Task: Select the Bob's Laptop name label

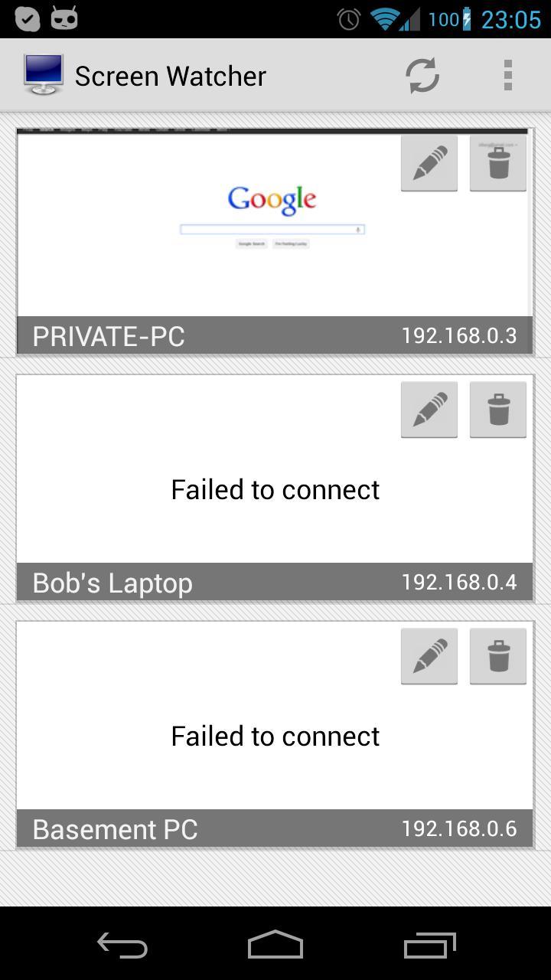Action: click(x=112, y=583)
